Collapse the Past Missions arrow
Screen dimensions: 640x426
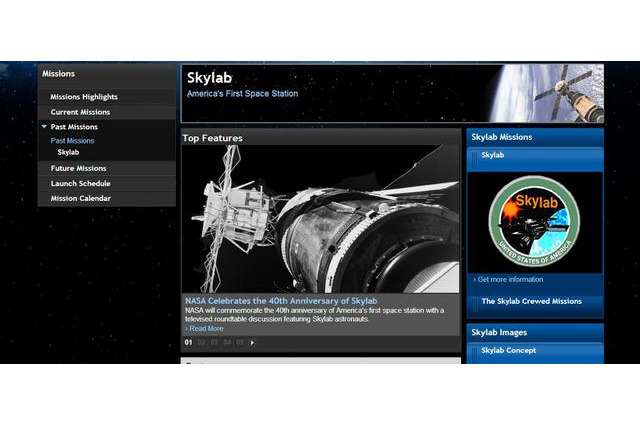click(44, 126)
